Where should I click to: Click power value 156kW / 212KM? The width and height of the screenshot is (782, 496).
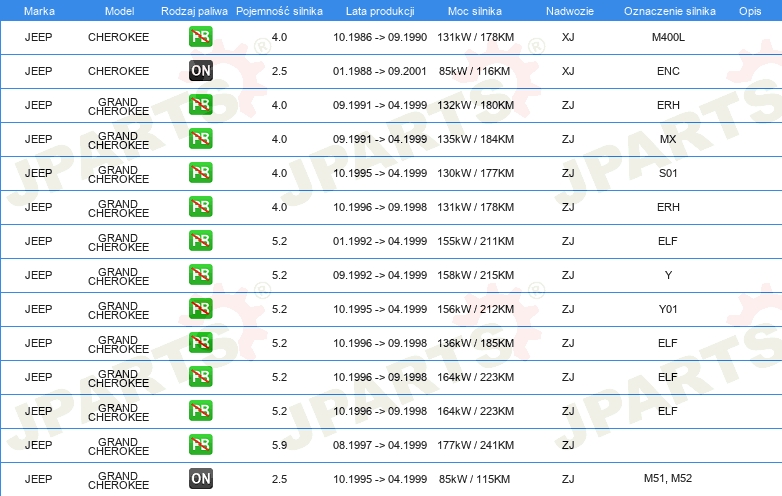[475, 309]
